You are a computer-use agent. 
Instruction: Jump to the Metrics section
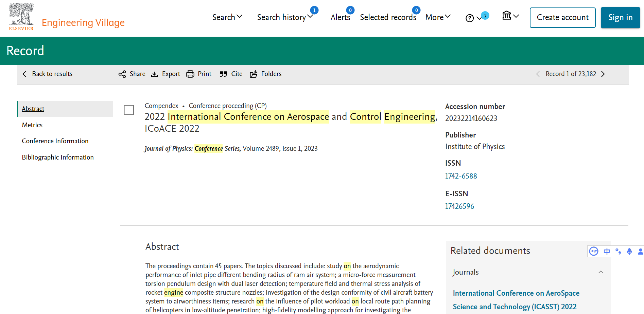[32, 125]
